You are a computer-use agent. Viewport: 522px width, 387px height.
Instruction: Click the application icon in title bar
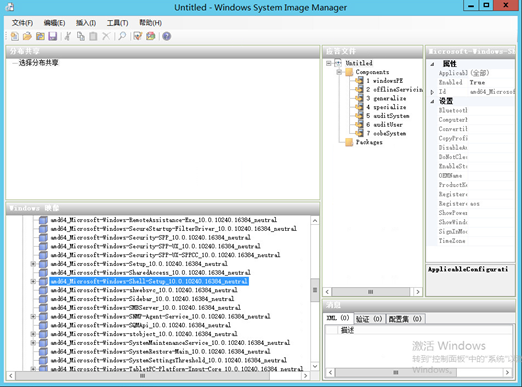(10, 7)
